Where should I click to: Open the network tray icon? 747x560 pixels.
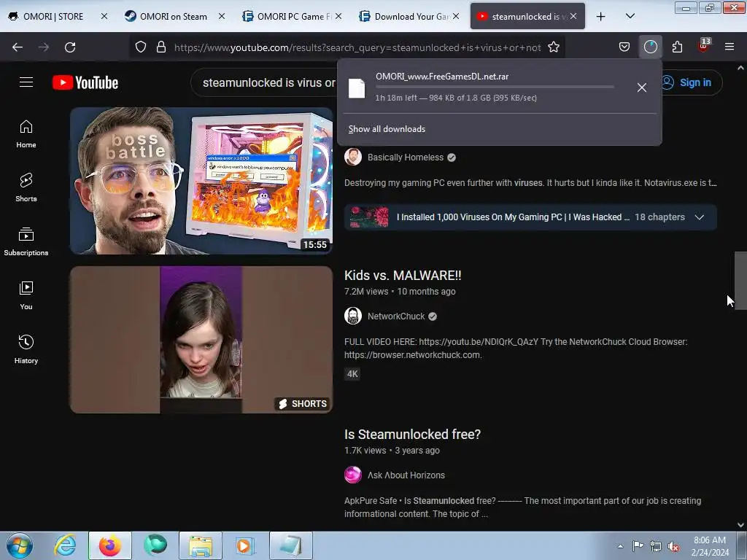(x=656, y=546)
